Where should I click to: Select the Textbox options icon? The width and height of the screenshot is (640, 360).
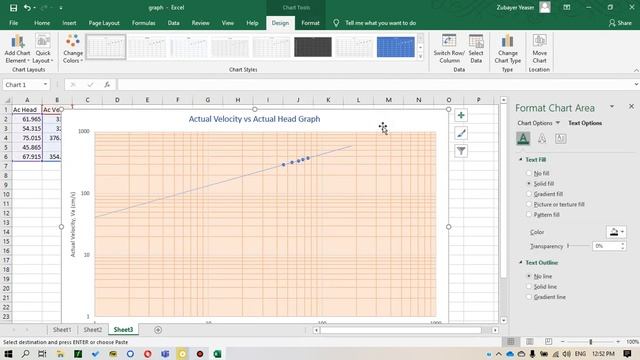[x=560, y=138]
